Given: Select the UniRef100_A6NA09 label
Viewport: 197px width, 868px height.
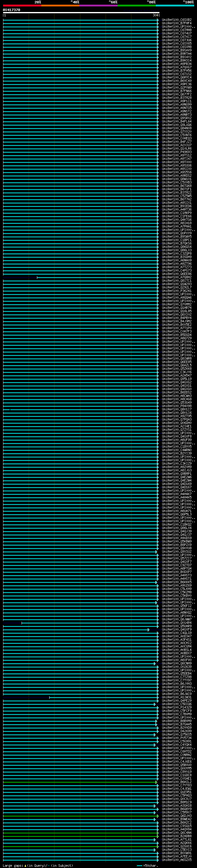Looking at the screenshot, I should click(177, 260).
